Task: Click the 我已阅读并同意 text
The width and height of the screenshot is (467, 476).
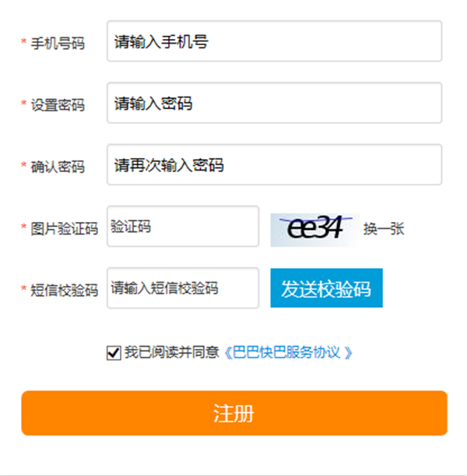Action: [172, 353]
